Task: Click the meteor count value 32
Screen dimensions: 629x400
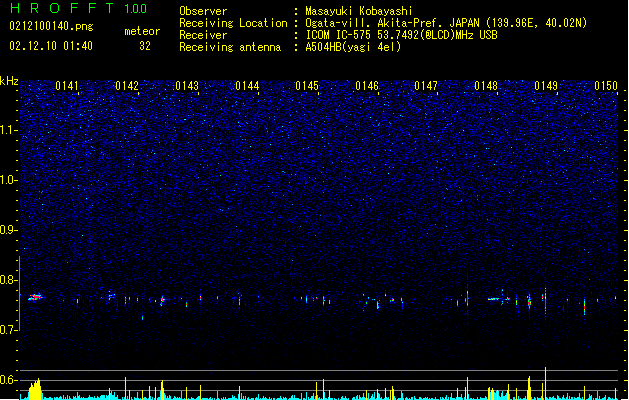Action: coord(145,46)
